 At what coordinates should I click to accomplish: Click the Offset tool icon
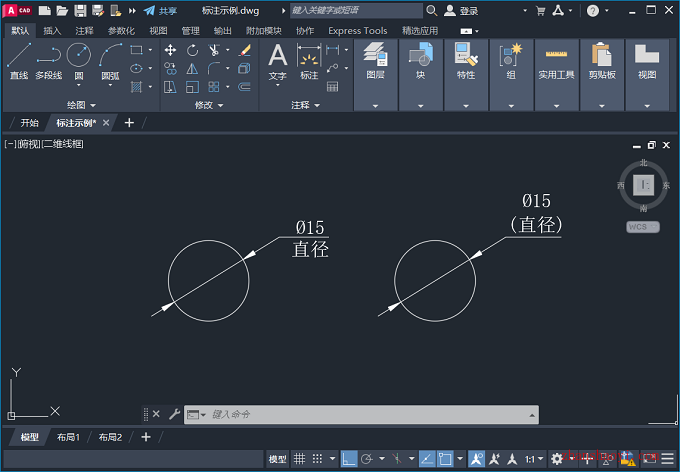[245, 87]
